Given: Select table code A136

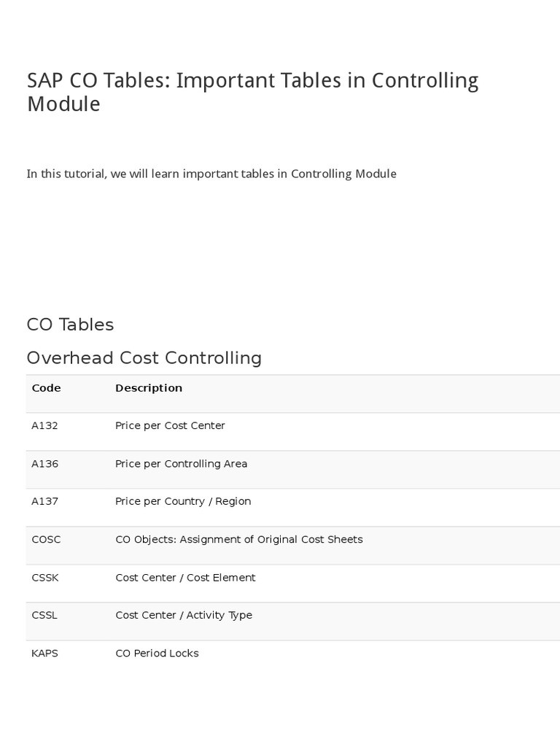Looking at the screenshot, I should click(x=44, y=464).
